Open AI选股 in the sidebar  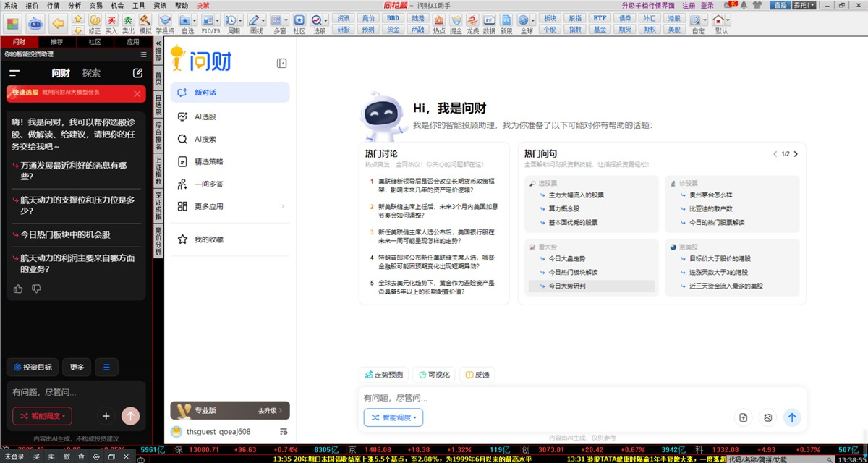coord(206,116)
